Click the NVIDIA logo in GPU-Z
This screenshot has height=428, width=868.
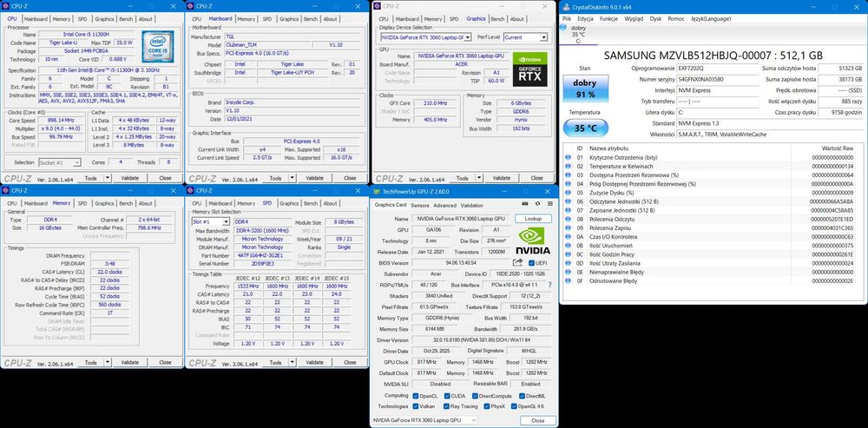point(534,240)
